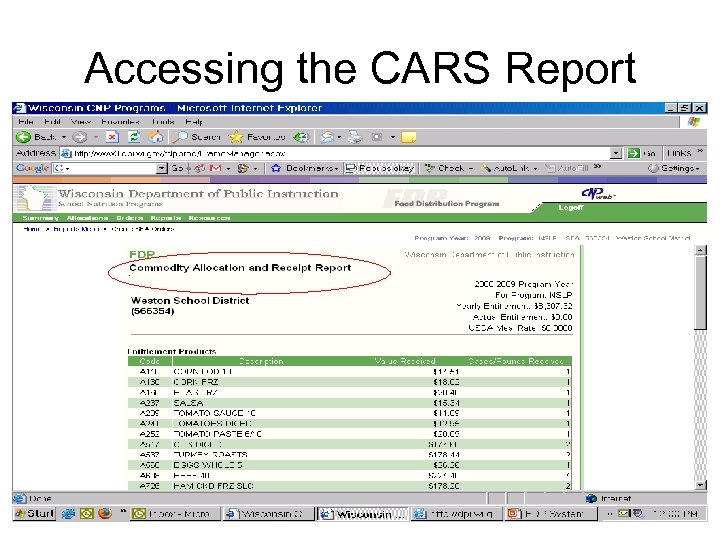Launch Outlook from the quick launch icon
The height and width of the screenshot is (540, 720).
(86, 513)
